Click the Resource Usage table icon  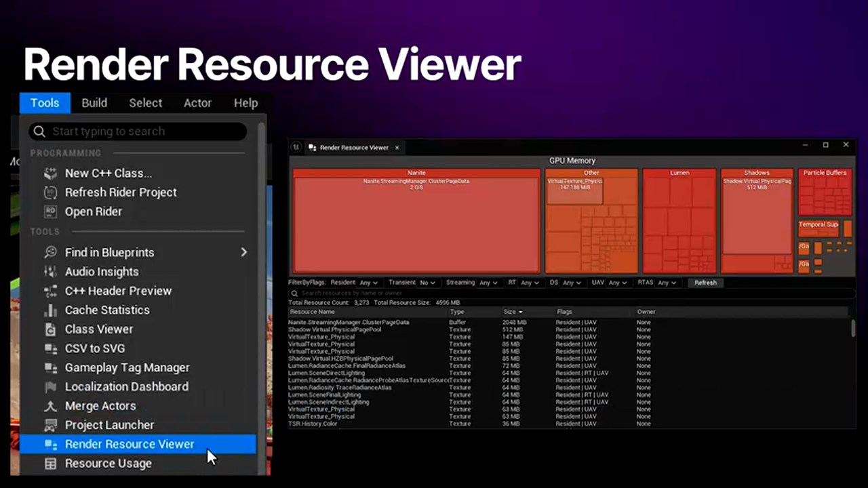click(50, 464)
